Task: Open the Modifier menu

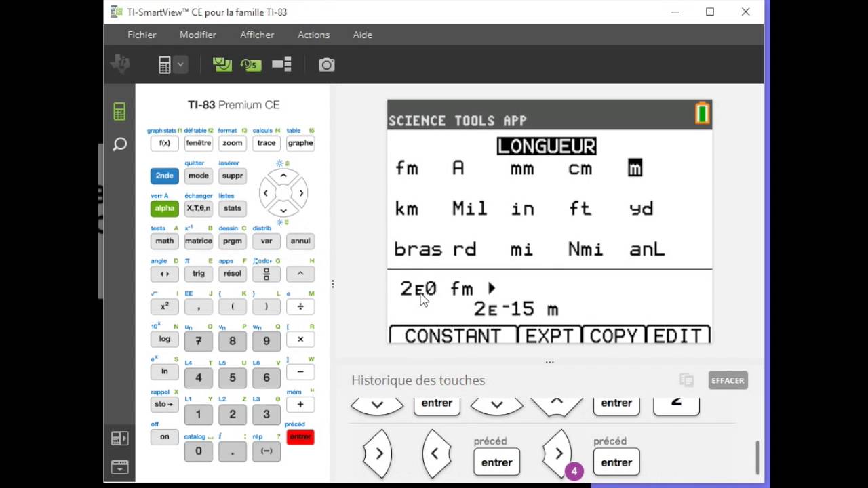Action: coord(198,35)
